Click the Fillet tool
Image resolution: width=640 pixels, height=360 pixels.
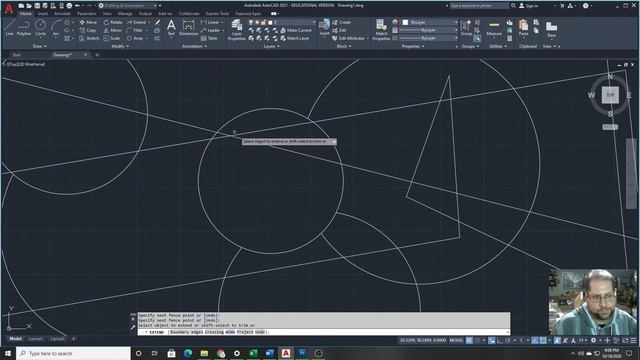coord(135,30)
